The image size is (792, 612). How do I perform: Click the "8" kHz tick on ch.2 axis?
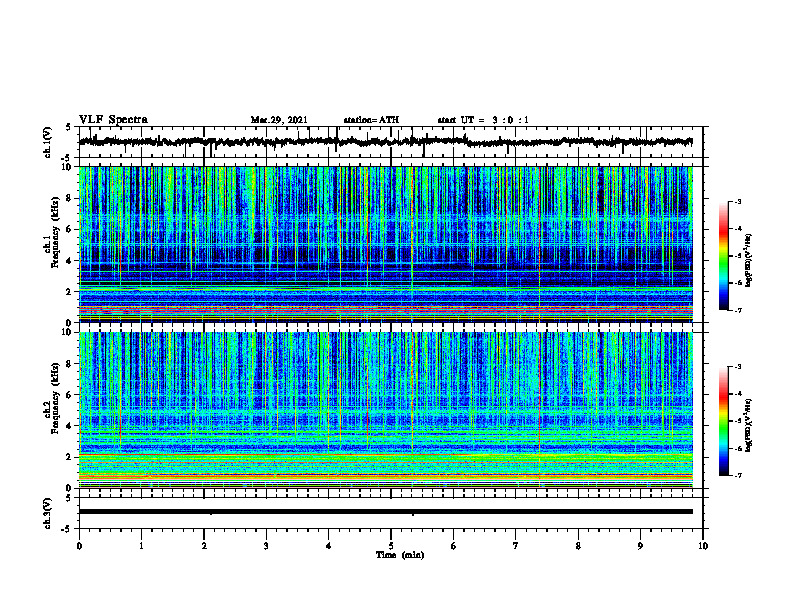[70, 364]
